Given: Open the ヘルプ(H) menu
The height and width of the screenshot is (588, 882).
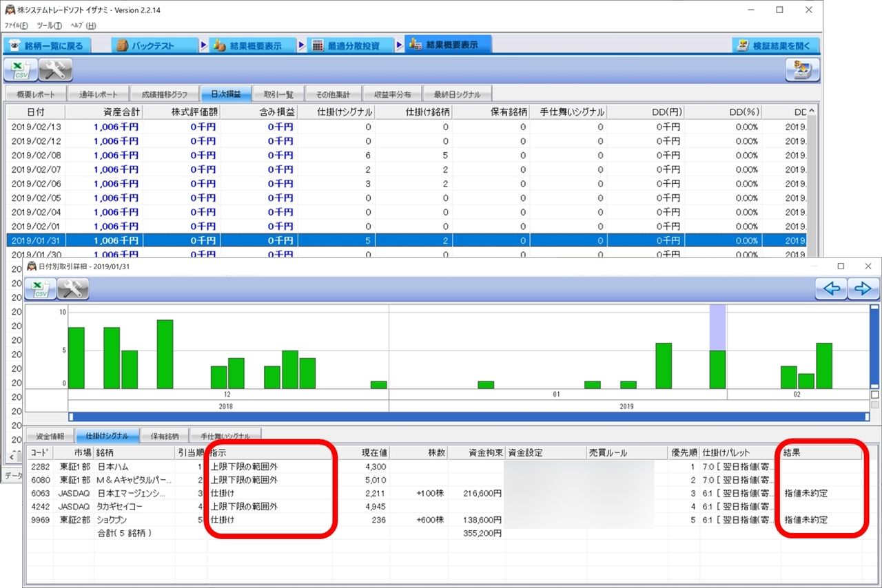Looking at the screenshot, I should [83, 25].
